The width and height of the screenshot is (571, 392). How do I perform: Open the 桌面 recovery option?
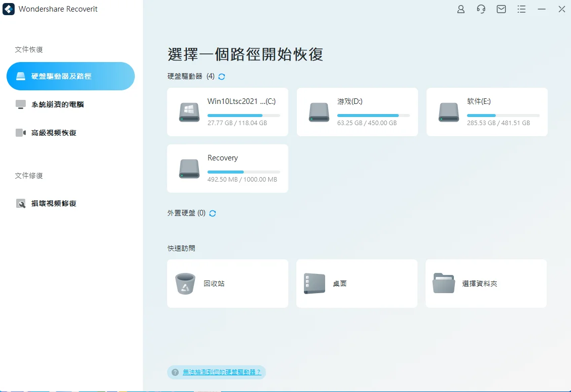point(356,283)
